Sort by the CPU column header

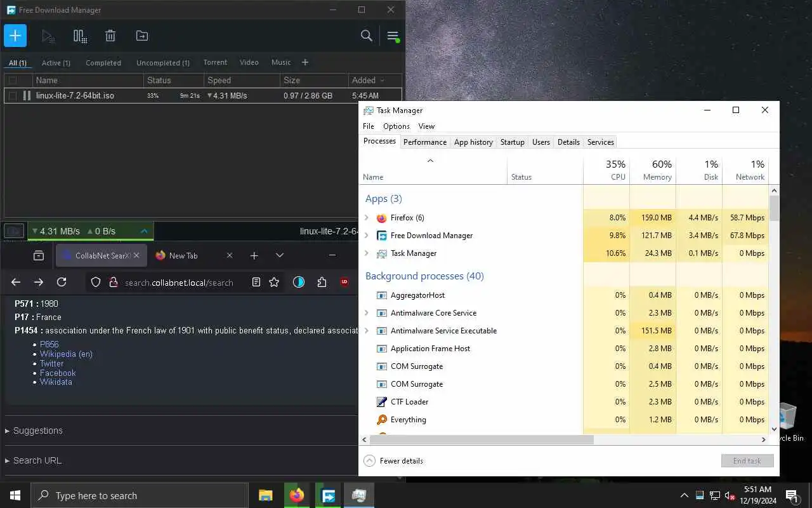point(606,170)
